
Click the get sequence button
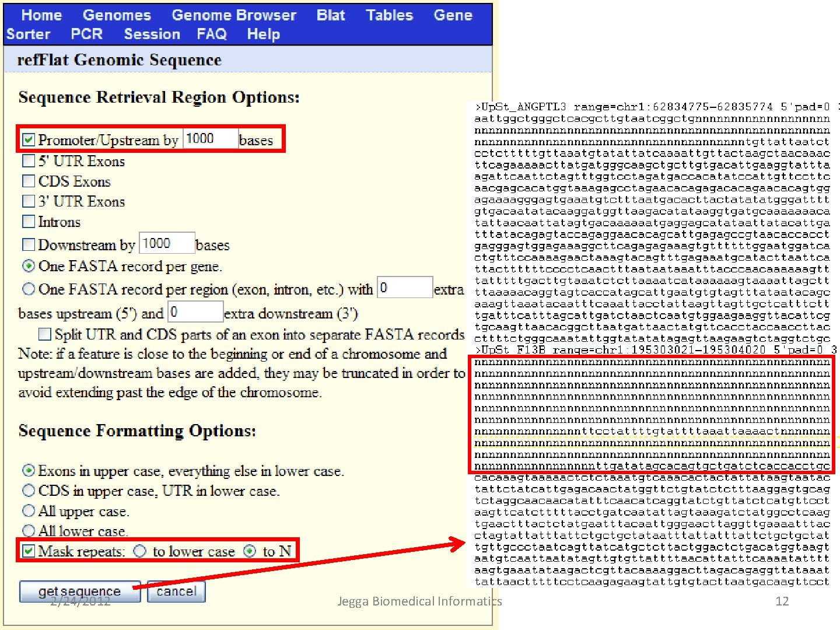click(80, 591)
